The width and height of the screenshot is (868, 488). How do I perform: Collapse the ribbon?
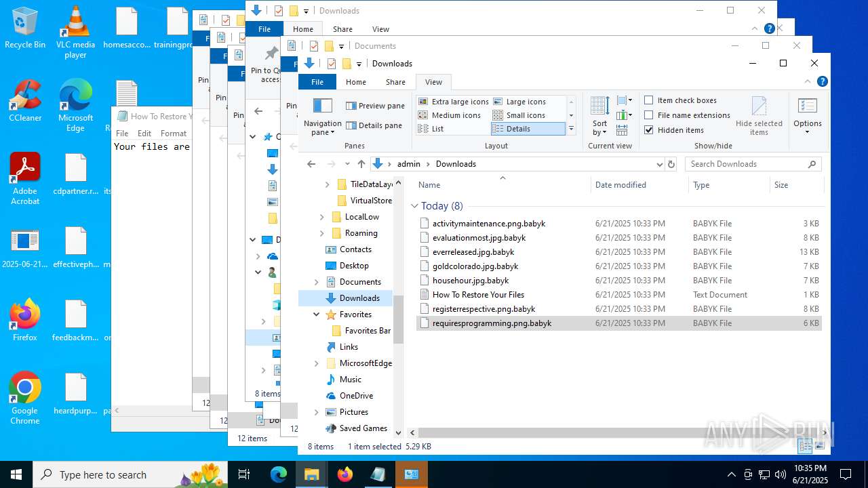pos(808,82)
